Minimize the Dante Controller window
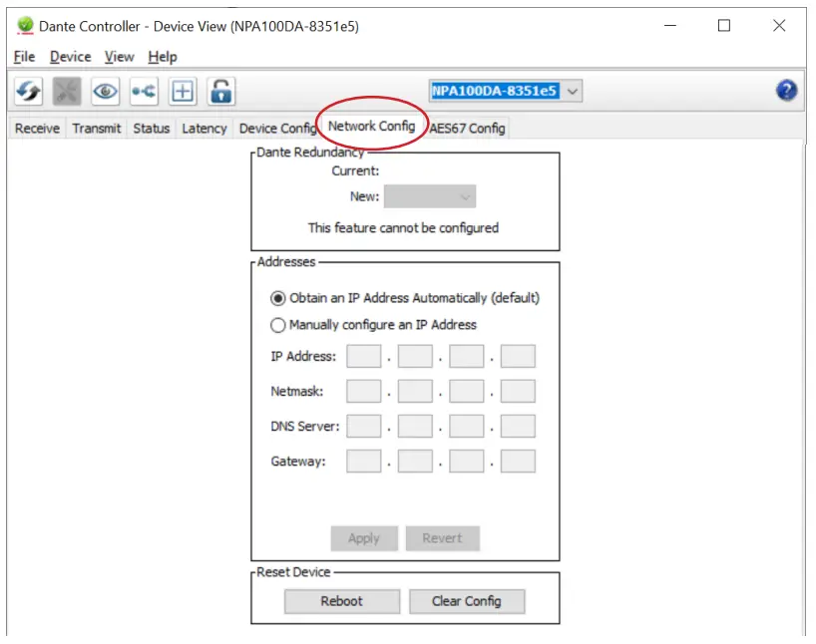The height and width of the screenshot is (644, 816). (670, 26)
